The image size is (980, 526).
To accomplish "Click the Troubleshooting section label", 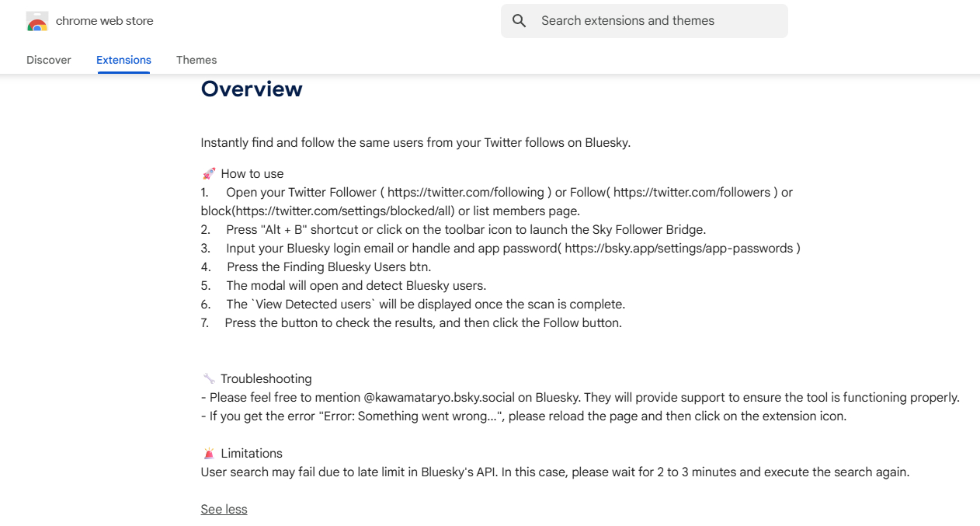I will (266, 378).
